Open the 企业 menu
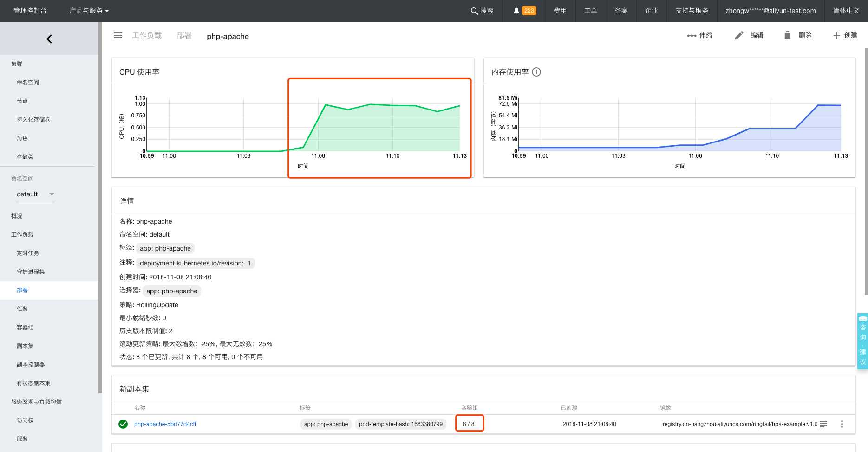Viewport: 868px width, 452px height. click(x=651, y=11)
